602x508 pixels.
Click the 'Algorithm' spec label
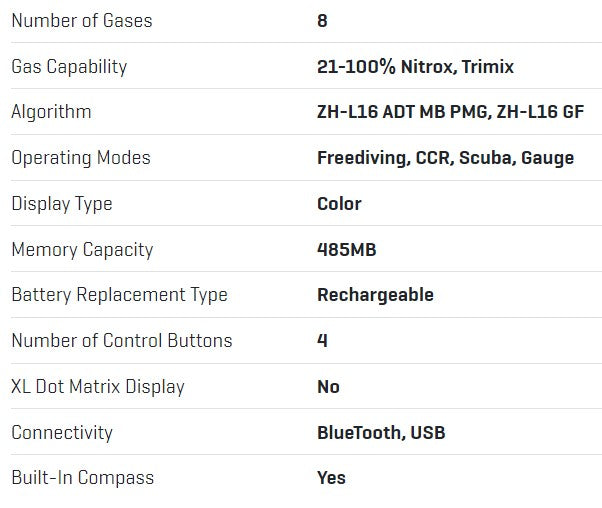[x=51, y=112]
